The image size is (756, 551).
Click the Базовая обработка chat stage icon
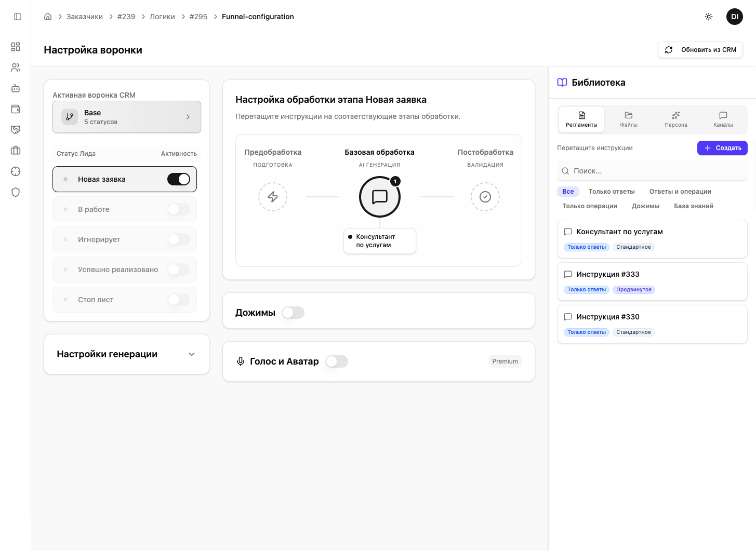pyautogui.click(x=380, y=197)
